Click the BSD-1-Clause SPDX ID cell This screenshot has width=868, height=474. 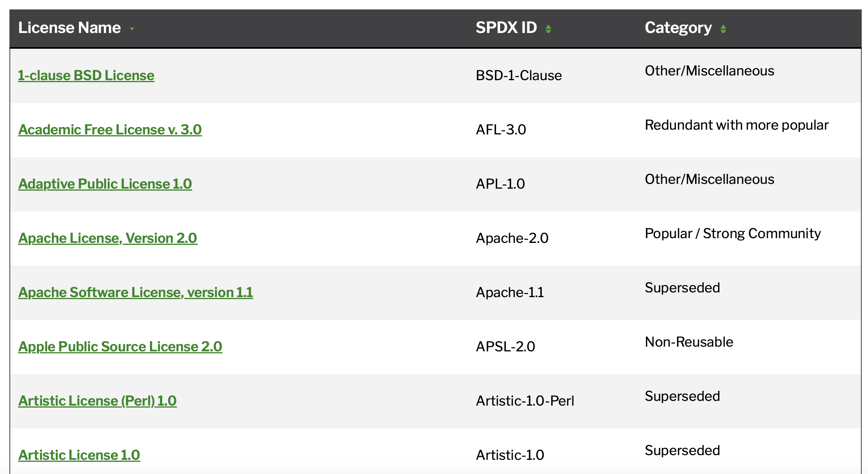[x=519, y=75]
